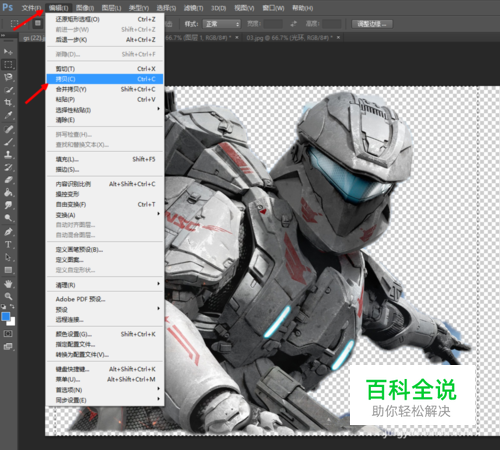Image resolution: width=500 pixels, height=450 pixels.
Task: Change screen mode icon
Action: click(x=8, y=347)
